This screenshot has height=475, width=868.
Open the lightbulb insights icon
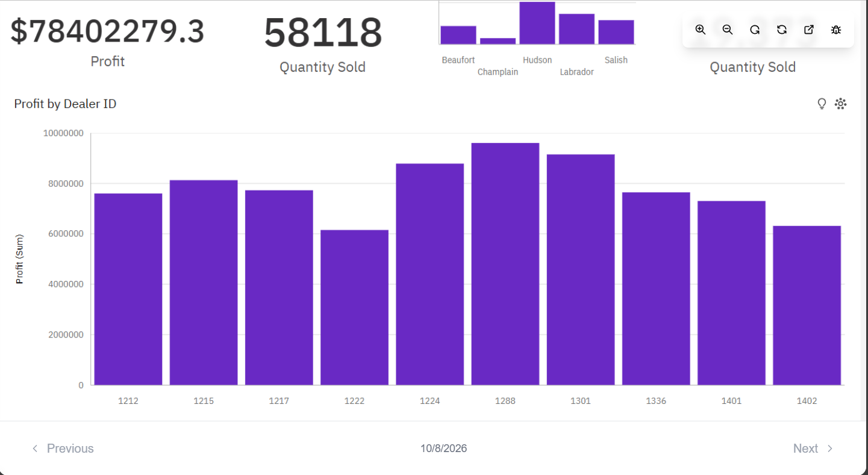point(822,104)
